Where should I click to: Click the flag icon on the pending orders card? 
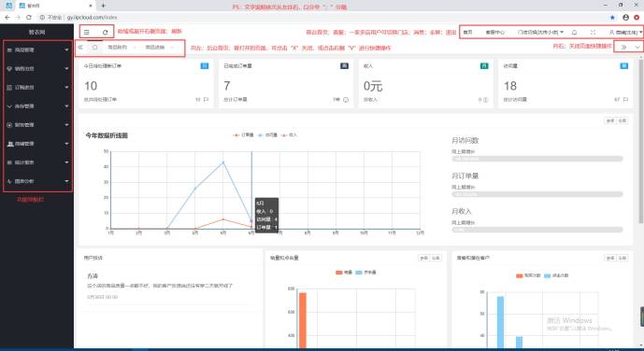pos(206,100)
